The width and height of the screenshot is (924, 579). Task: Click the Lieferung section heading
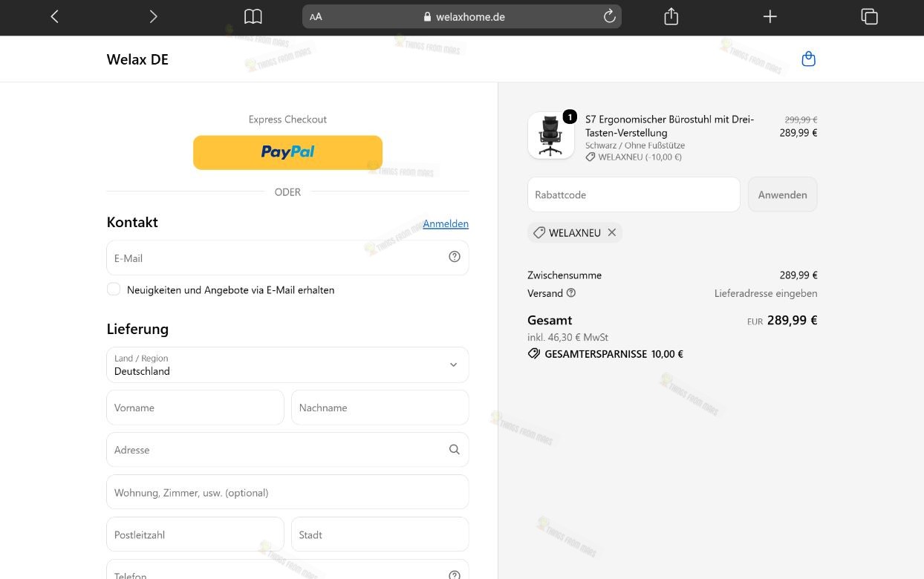(x=137, y=329)
